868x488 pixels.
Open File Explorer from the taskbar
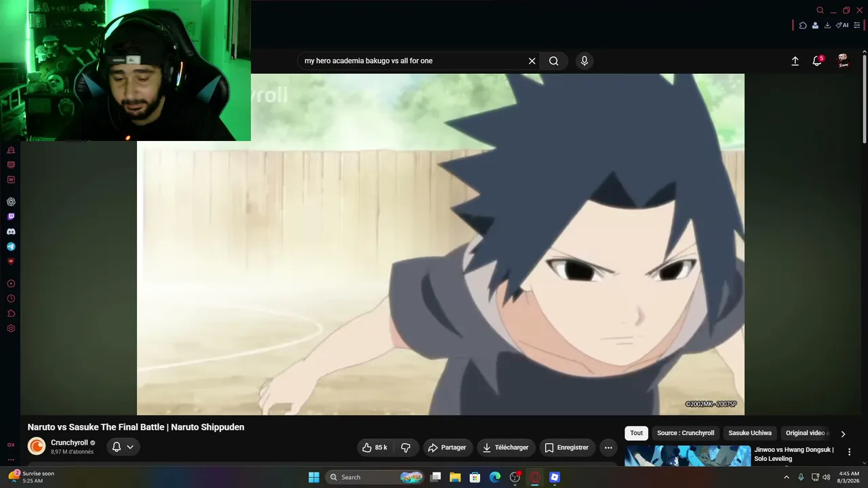[455, 477]
